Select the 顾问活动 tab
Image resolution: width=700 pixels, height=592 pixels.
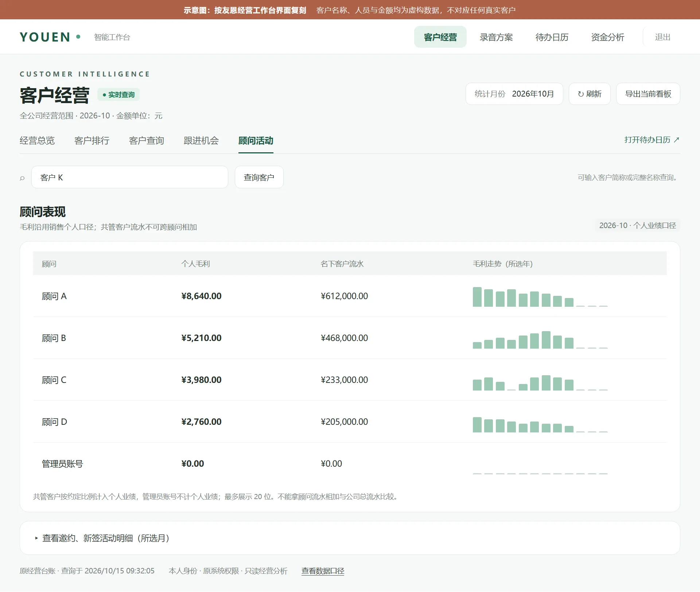(256, 141)
